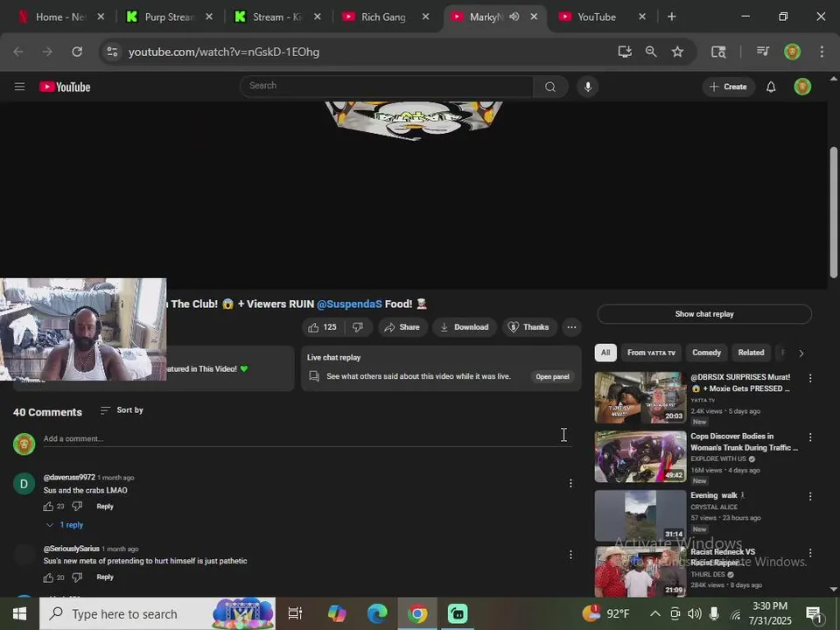
Task: Open taskbar volume speaker icon
Action: pos(694,614)
